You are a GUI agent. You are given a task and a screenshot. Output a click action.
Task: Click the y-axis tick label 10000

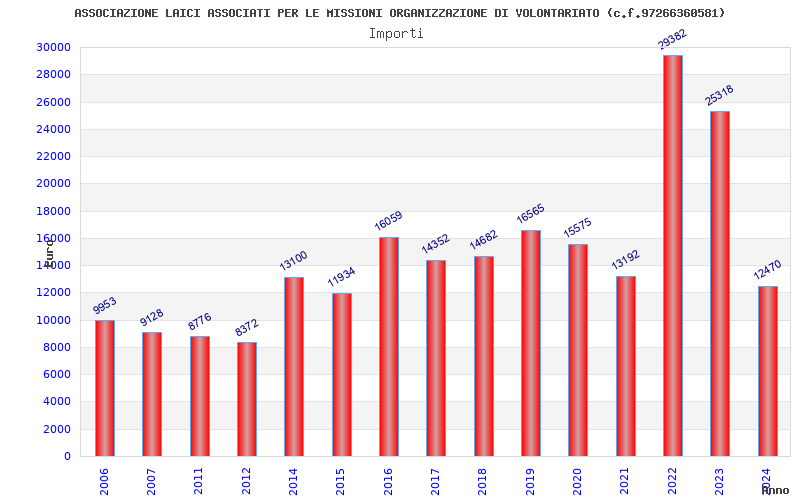pos(54,320)
